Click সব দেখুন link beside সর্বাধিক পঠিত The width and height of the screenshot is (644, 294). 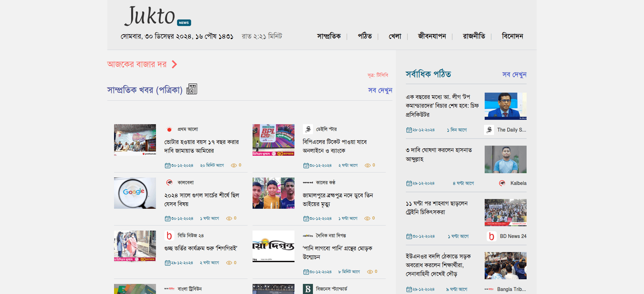tap(514, 75)
